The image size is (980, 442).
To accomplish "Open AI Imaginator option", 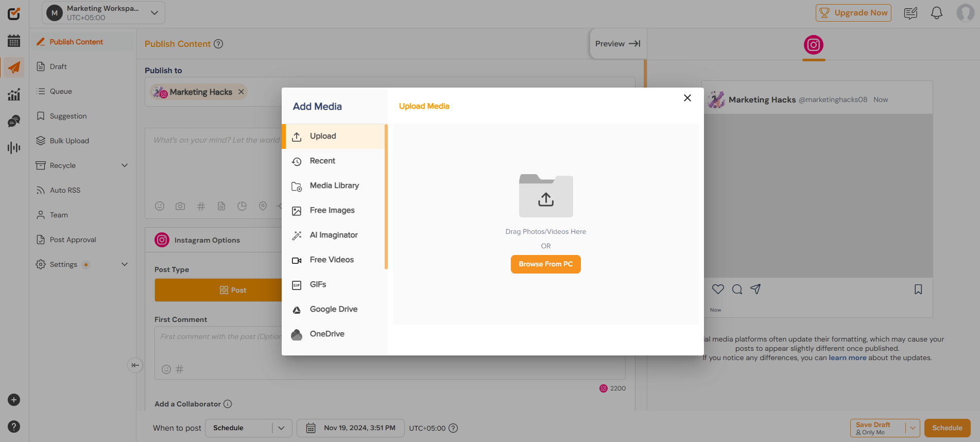I will coord(334,235).
